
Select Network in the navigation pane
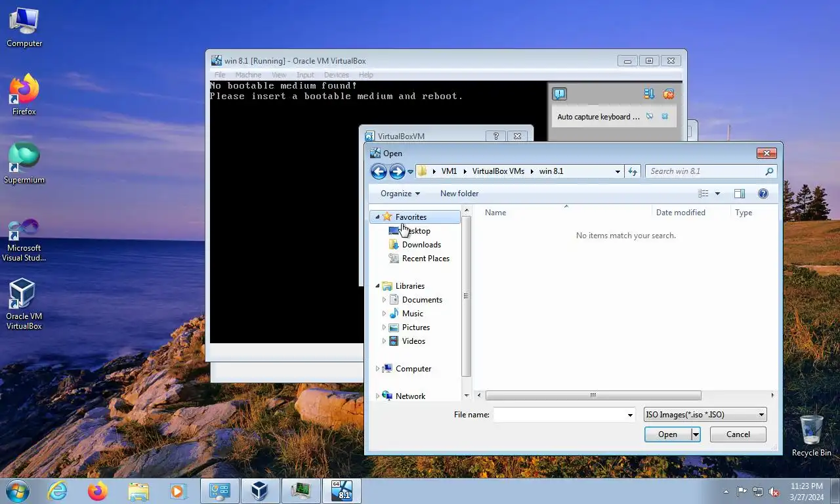[410, 396]
